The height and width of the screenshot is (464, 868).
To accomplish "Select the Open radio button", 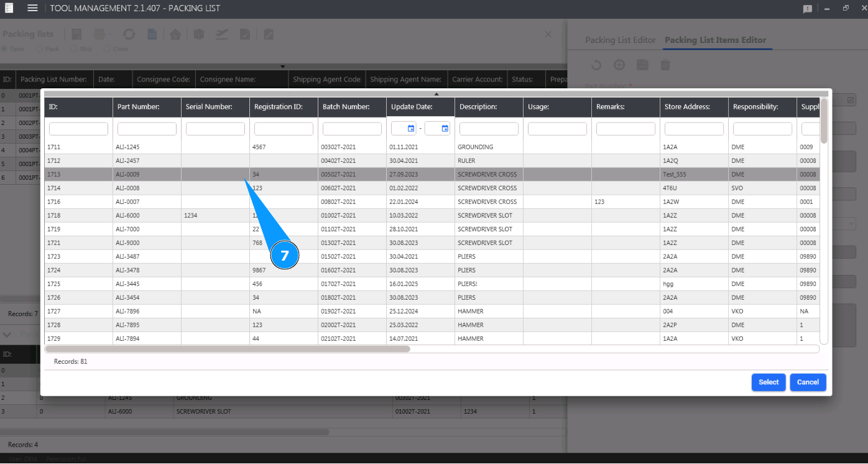I will point(6,49).
